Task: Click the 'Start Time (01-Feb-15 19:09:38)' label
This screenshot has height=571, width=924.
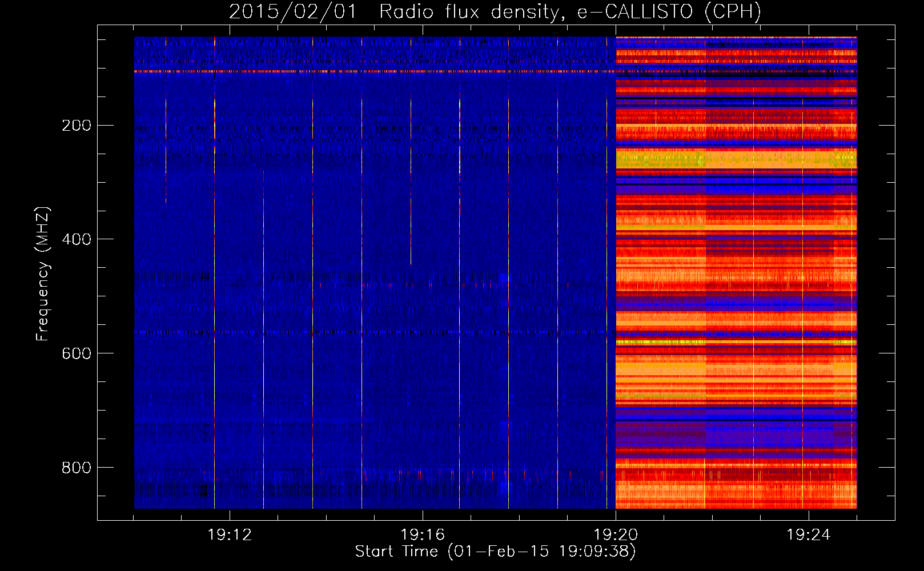Action: 495,552
